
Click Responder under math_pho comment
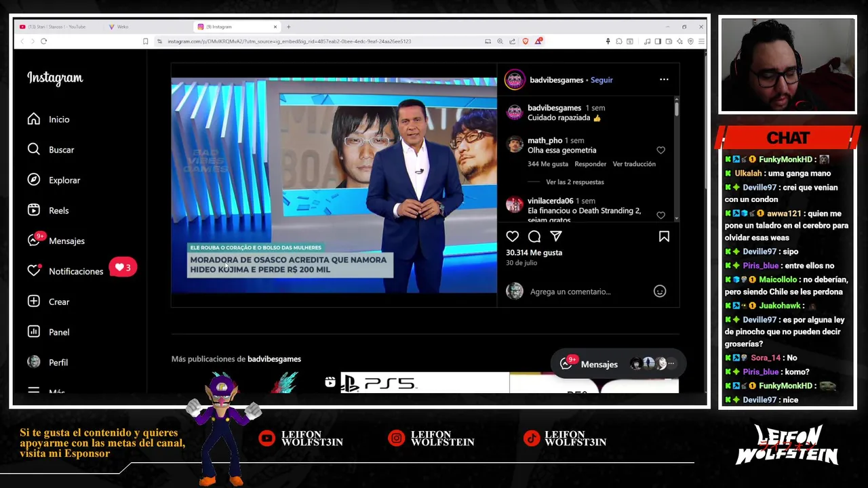[x=590, y=164]
